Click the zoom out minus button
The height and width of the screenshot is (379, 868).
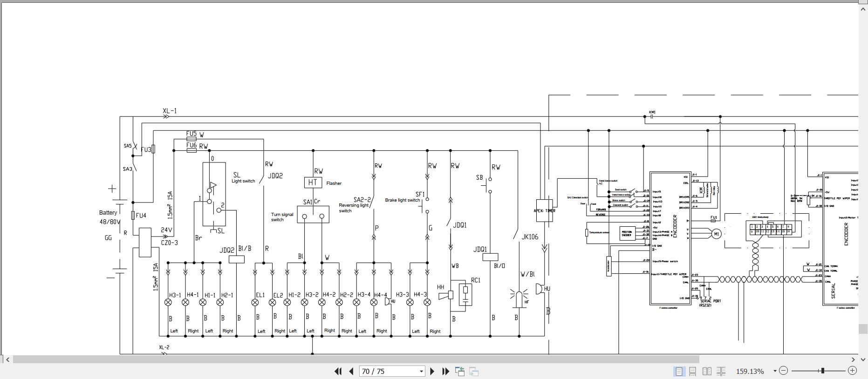tap(784, 371)
